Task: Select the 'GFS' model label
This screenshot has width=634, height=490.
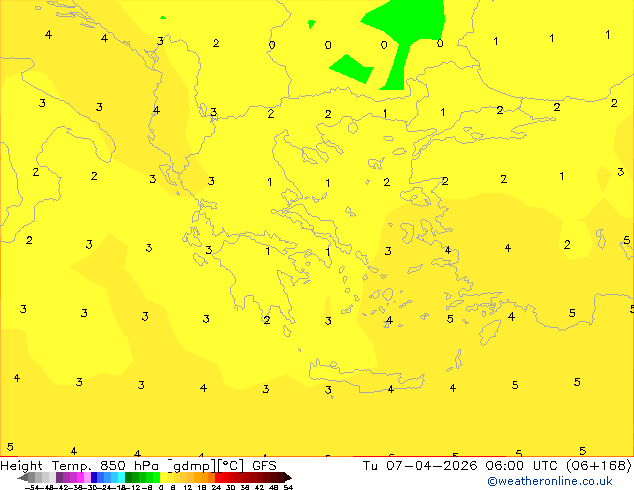Action: pyautogui.click(x=264, y=466)
